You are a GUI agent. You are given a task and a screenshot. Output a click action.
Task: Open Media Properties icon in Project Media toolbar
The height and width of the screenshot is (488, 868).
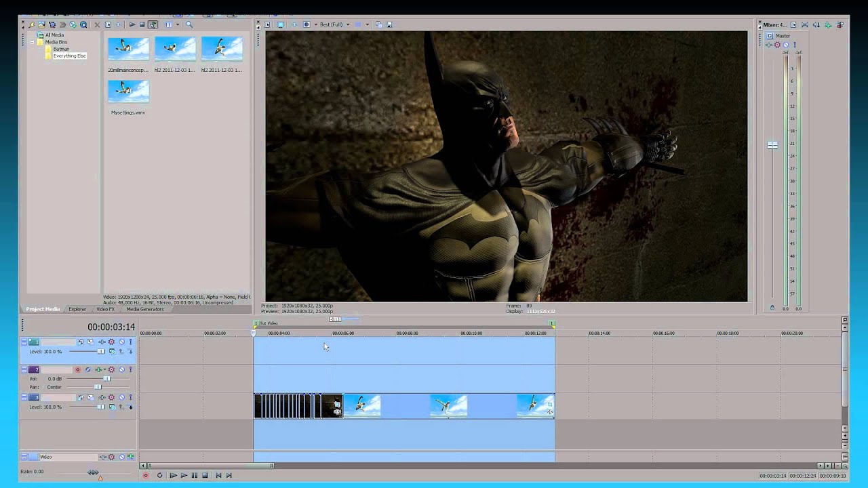(x=108, y=24)
